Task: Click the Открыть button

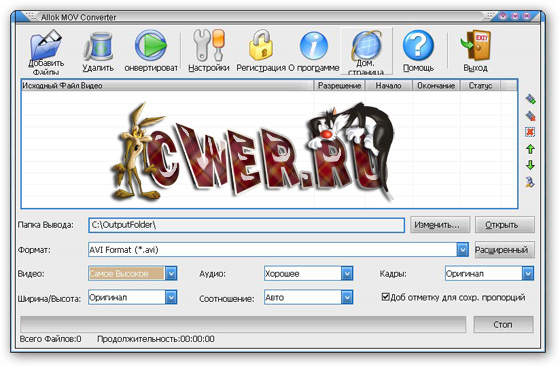Action: tap(505, 225)
